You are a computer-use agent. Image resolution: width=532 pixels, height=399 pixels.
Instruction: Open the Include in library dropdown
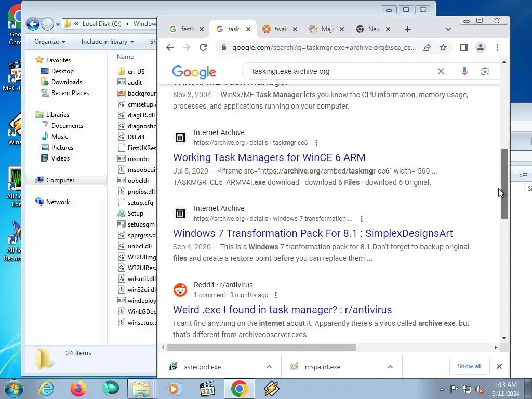coord(108,42)
